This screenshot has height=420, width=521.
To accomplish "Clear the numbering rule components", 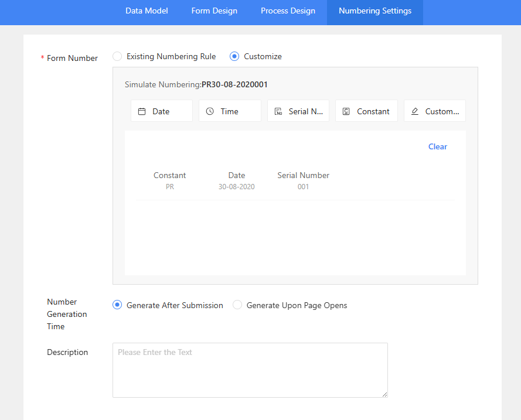I will click(437, 146).
